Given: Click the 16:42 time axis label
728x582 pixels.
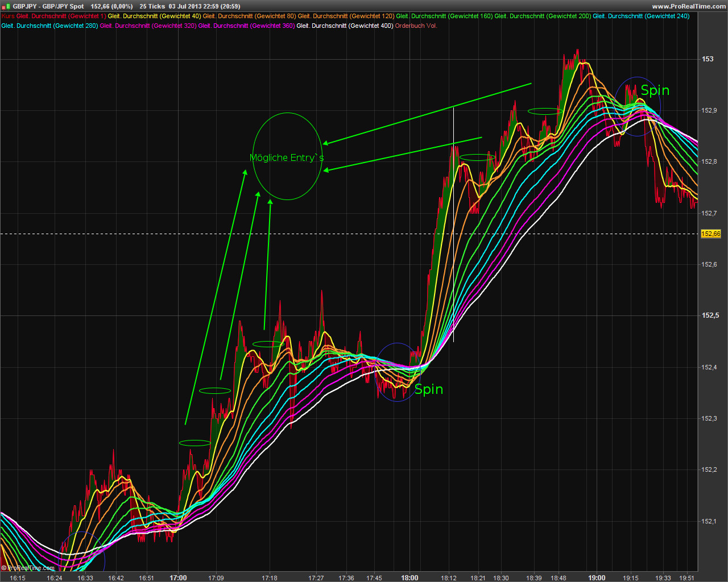Looking at the screenshot, I should point(116,578).
